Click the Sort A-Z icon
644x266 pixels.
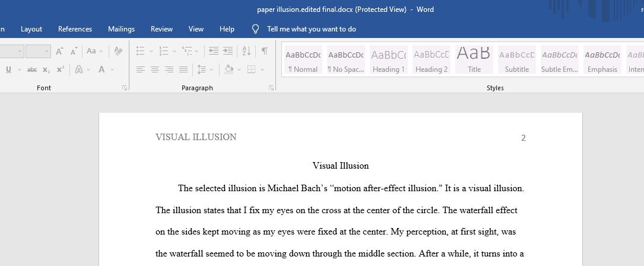point(246,51)
